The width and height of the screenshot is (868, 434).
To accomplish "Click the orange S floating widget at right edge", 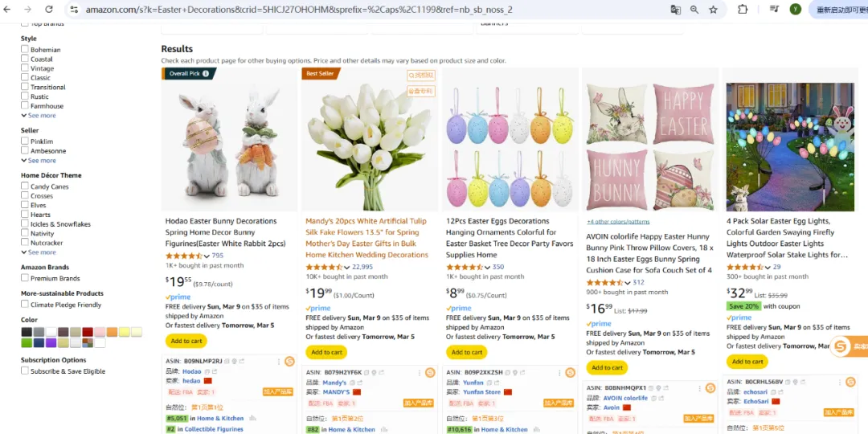I will pyautogui.click(x=841, y=346).
